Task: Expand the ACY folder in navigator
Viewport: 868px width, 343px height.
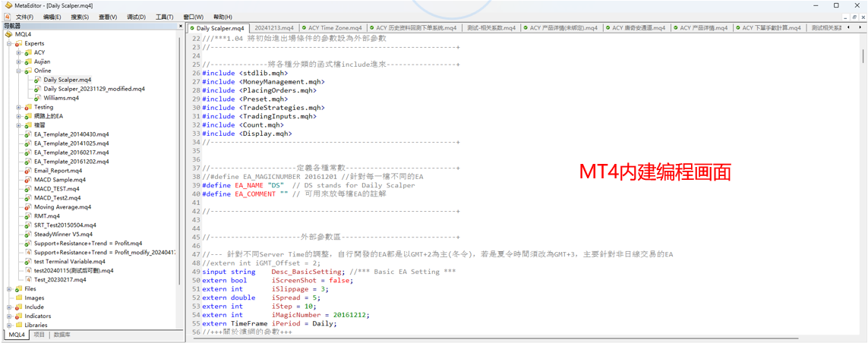Action: 19,52
